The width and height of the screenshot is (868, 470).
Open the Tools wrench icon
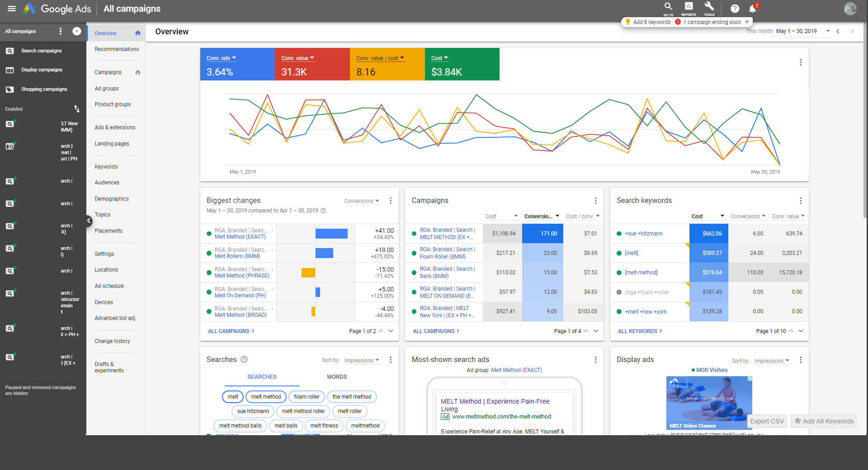pyautogui.click(x=709, y=8)
